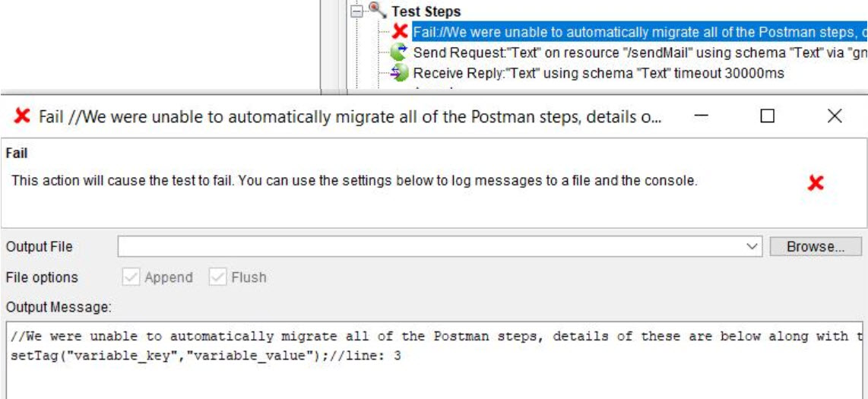
Task: Toggle the Flush checkbox
Action: pos(218,277)
